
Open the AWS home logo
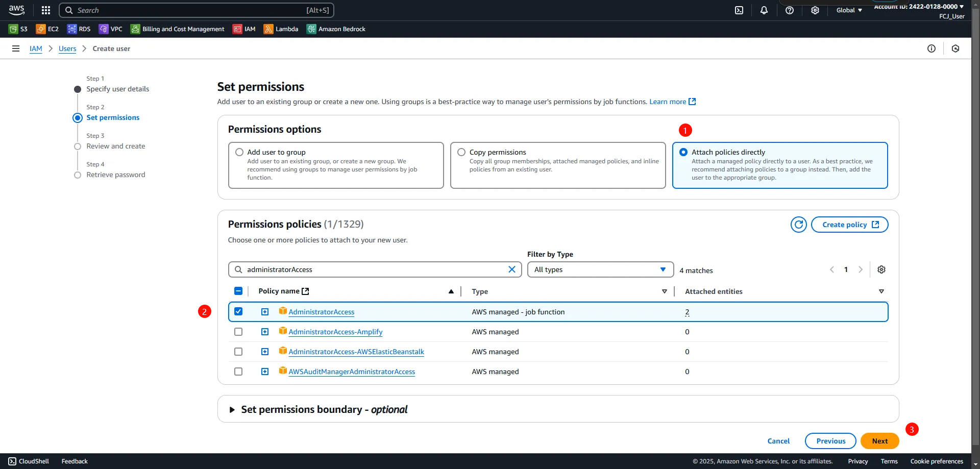(16, 10)
